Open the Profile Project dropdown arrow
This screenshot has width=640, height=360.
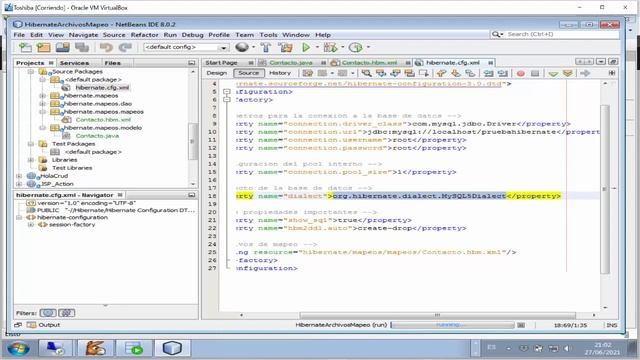pos(368,47)
